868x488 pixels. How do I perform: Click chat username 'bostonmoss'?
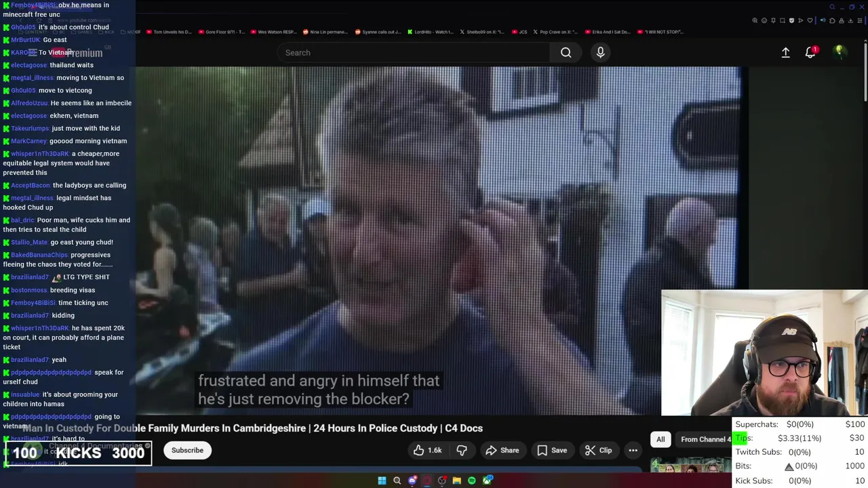tap(29, 290)
